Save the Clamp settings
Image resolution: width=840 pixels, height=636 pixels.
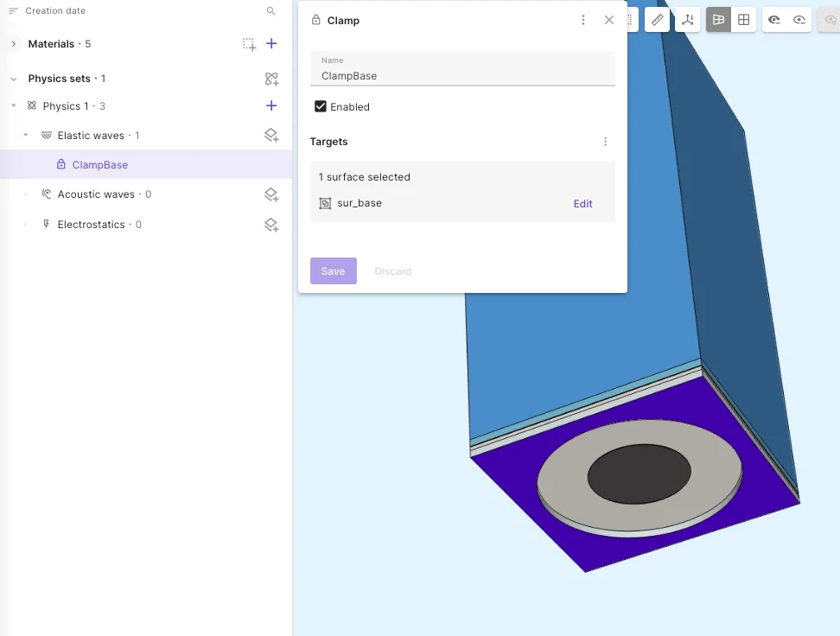click(x=334, y=271)
